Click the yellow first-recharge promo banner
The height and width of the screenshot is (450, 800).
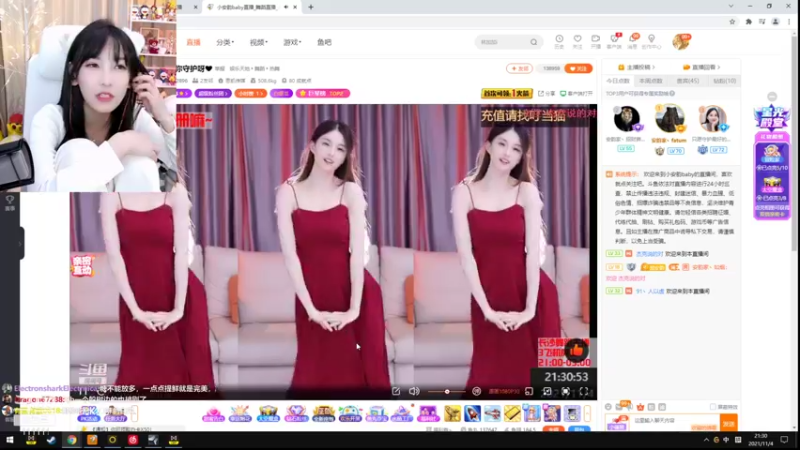point(507,93)
